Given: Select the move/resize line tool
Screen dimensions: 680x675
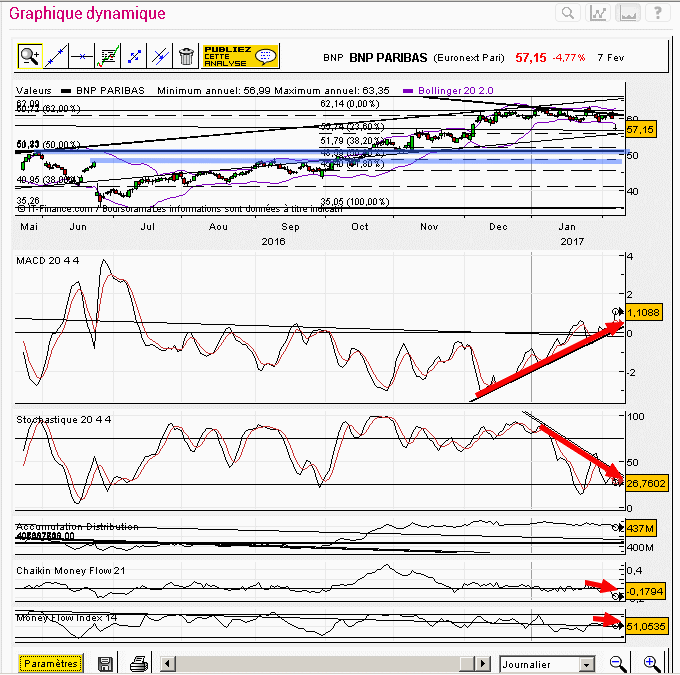Looking at the screenshot, I should click(134, 56).
